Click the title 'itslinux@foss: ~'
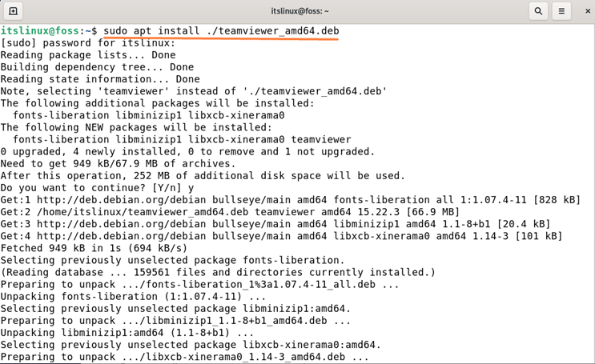This screenshot has width=595, height=364. [x=300, y=11]
